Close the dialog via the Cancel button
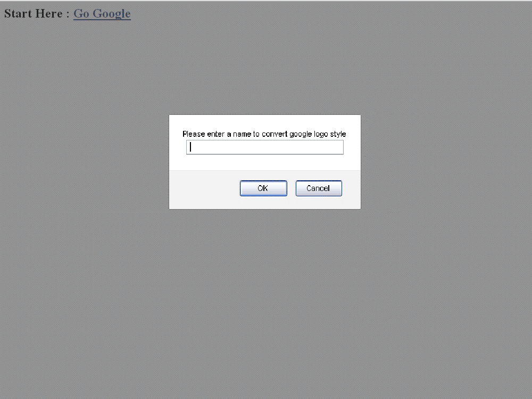 click(x=319, y=188)
